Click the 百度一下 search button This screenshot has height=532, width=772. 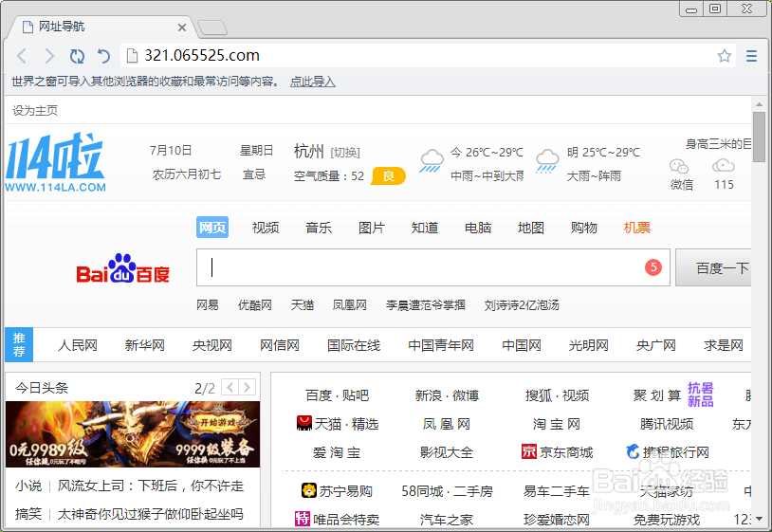coord(713,267)
